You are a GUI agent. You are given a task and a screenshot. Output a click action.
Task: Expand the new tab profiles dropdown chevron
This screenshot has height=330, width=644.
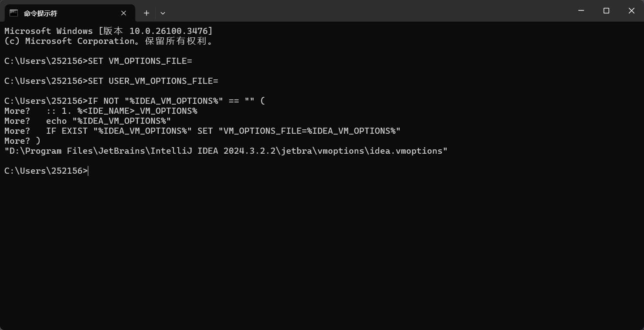click(x=163, y=13)
